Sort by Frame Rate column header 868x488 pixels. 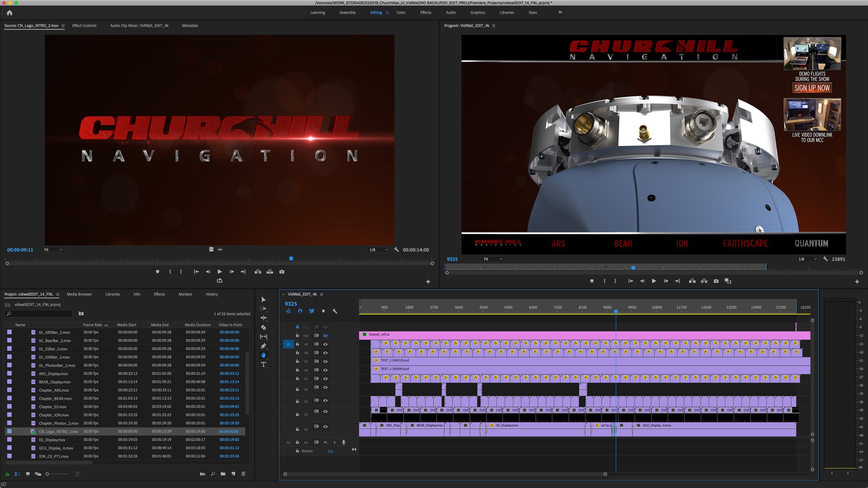click(x=93, y=325)
